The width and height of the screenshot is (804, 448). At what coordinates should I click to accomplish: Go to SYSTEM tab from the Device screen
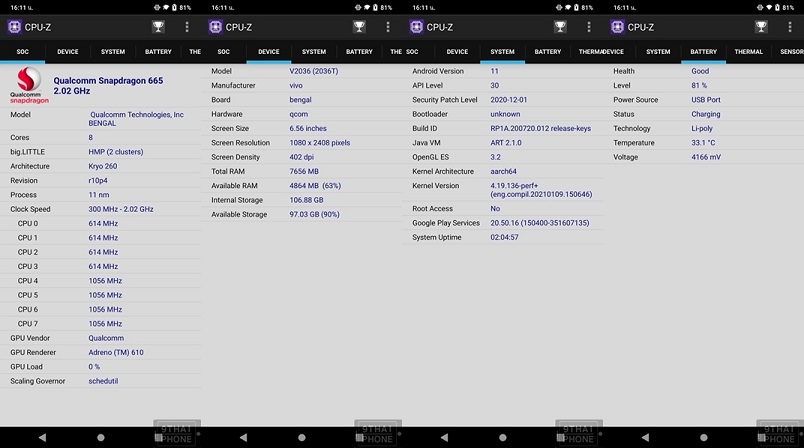coord(314,52)
